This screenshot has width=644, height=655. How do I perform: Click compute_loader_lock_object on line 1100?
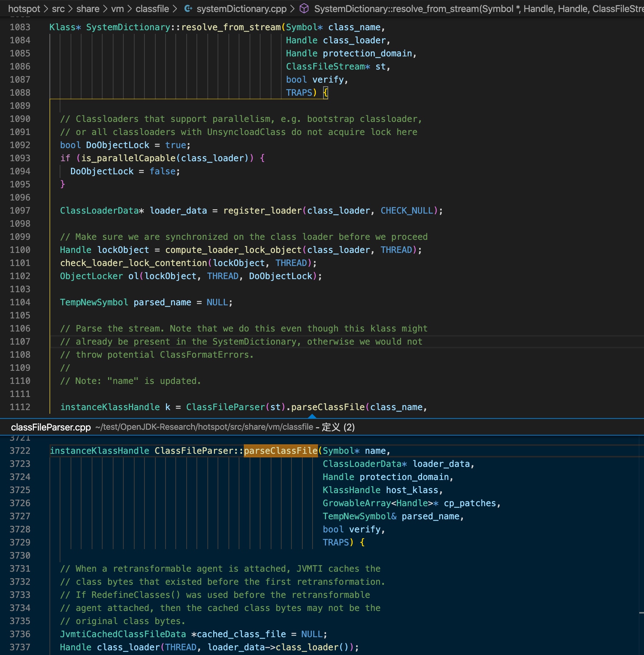coord(234,250)
